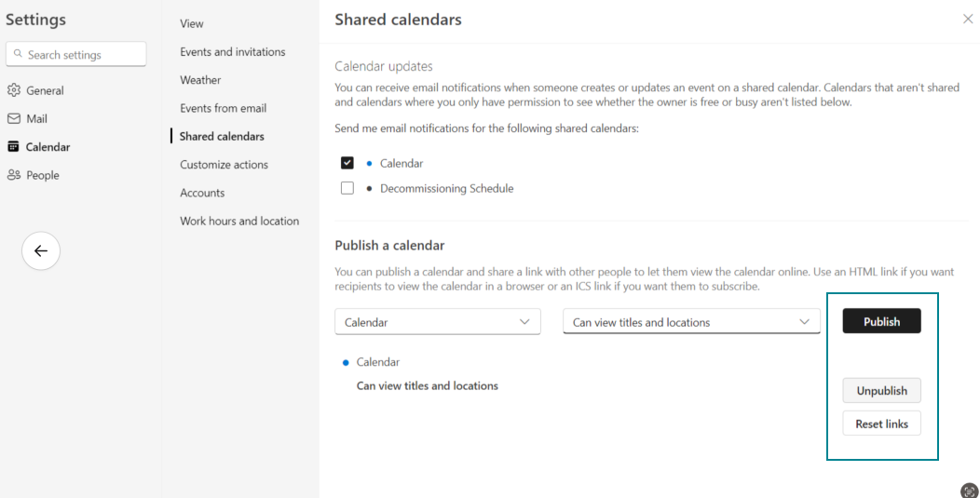This screenshot has height=498, width=980.
Task: Uncheck the Calendar notifications checkbox
Action: 347,163
